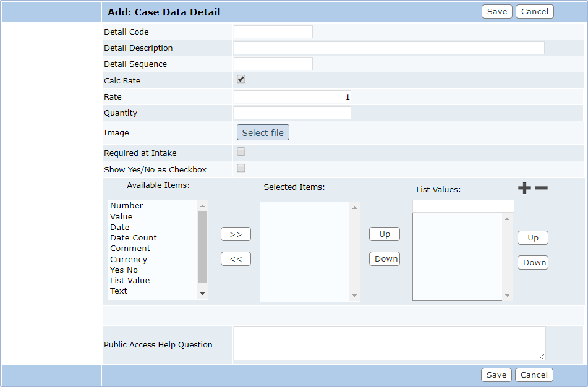Select Date in Available Items
588x387 pixels.
click(119, 228)
